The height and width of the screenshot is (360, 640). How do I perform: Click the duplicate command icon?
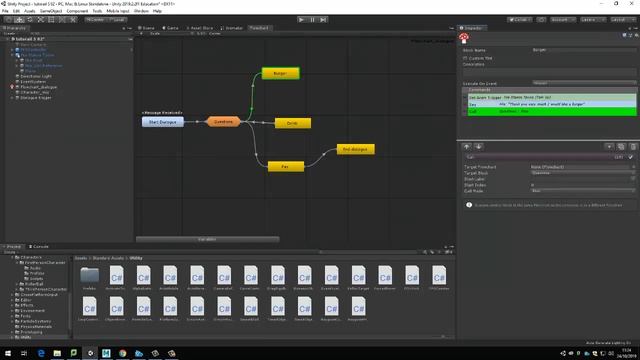point(621,147)
